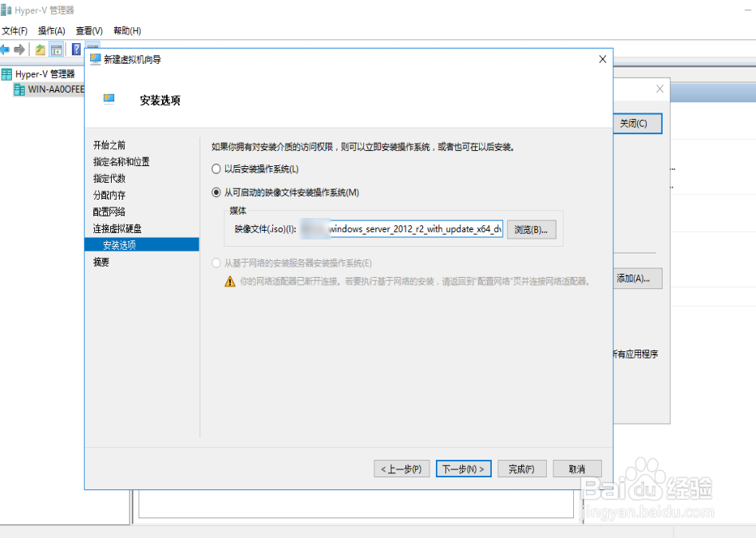Click the Help question mark toolbar icon

[74, 49]
